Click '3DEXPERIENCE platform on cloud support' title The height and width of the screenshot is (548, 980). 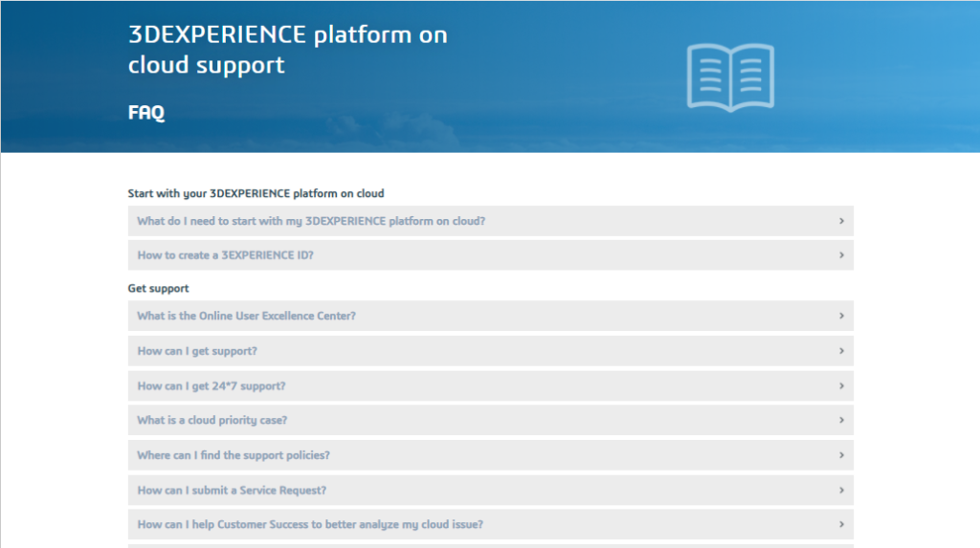pos(287,50)
